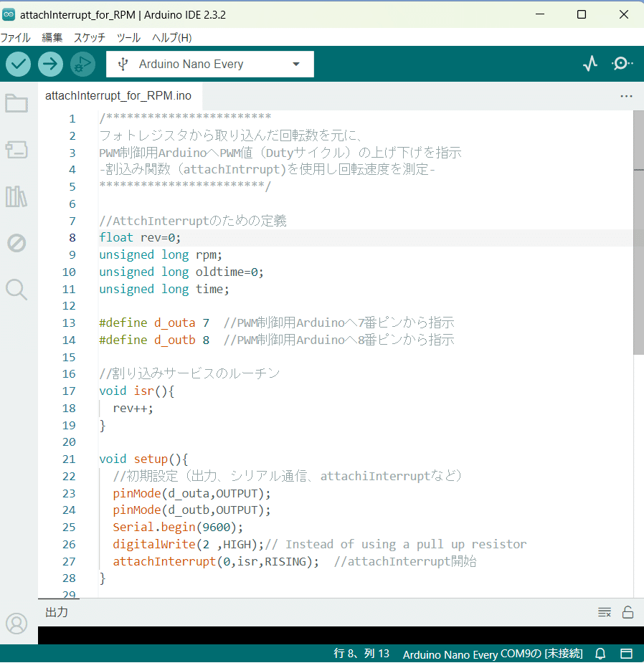Open the Serial Monitor
The image size is (644, 668).
pyautogui.click(x=622, y=64)
